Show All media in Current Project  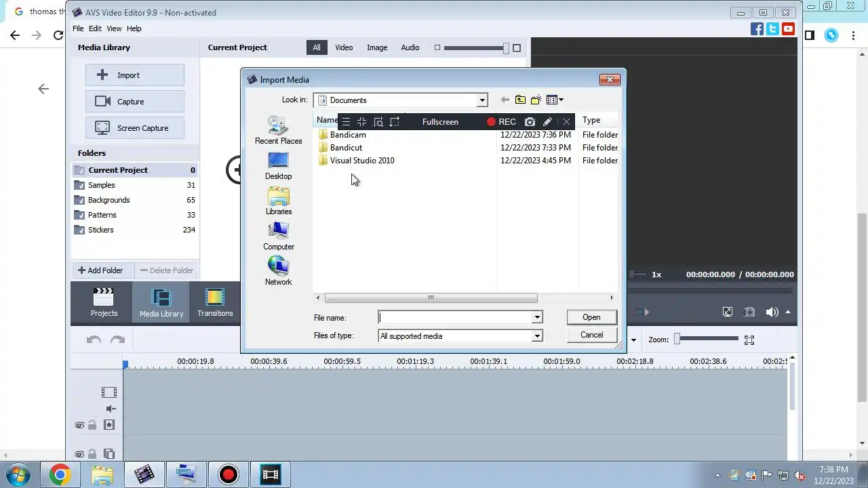point(317,47)
